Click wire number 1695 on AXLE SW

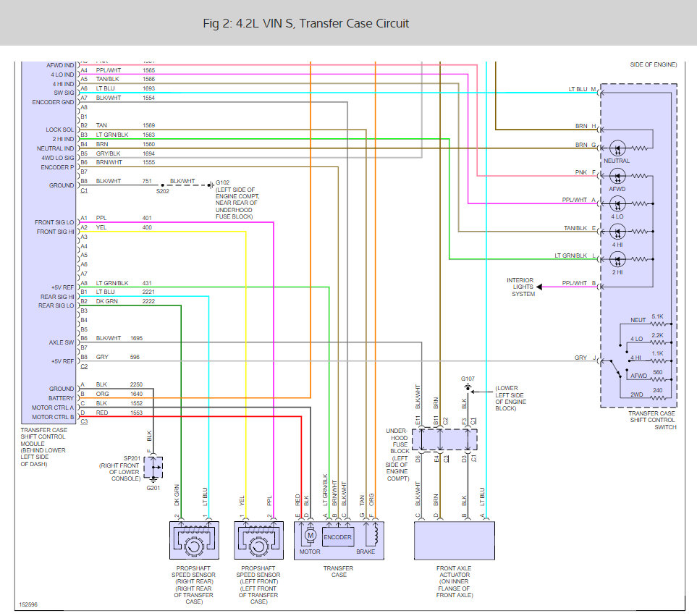(x=137, y=338)
